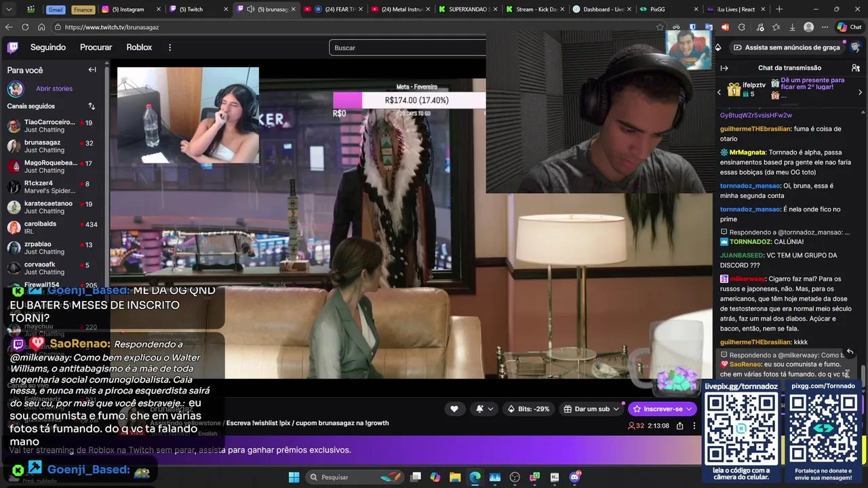
Task: Open a new browser tab
Action: (779, 9)
